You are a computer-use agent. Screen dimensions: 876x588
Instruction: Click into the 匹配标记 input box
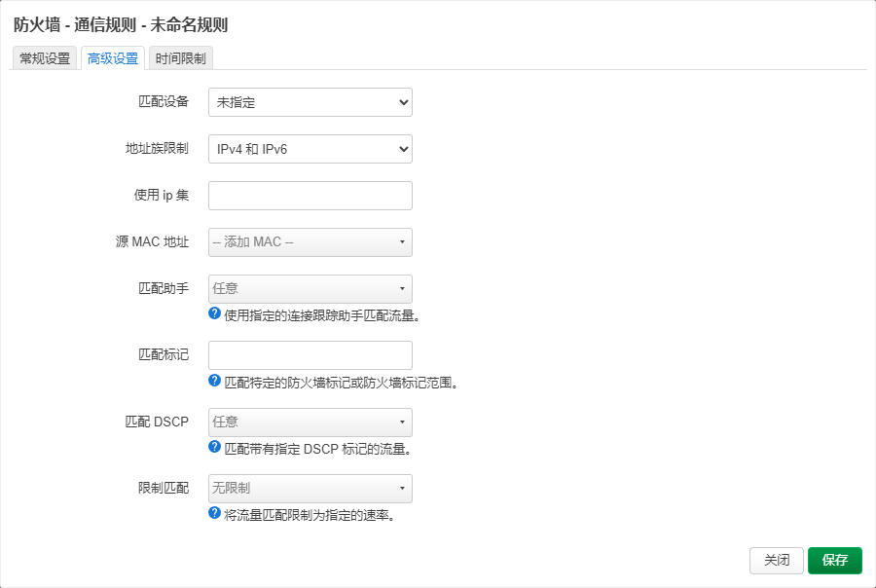point(310,355)
